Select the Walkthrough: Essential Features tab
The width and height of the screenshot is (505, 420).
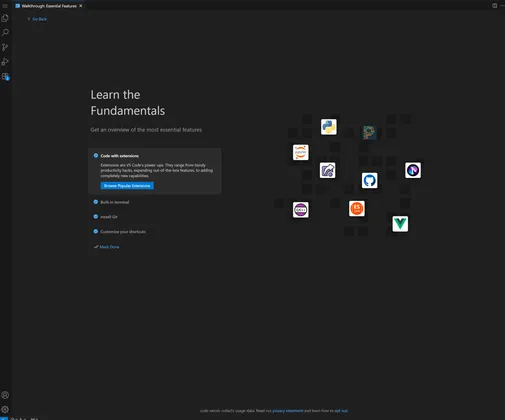point(49,6)
